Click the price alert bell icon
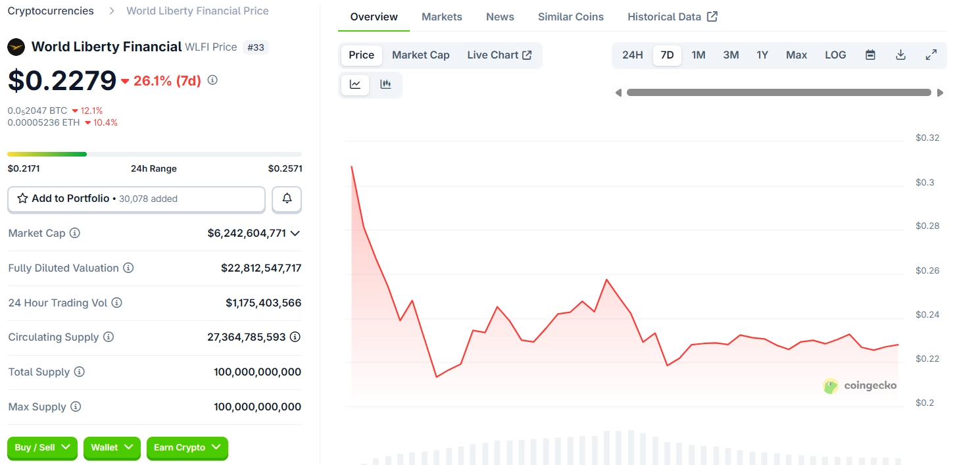This screenshot has height=465, width=980. pyautogui.click(x=287, y=199)
